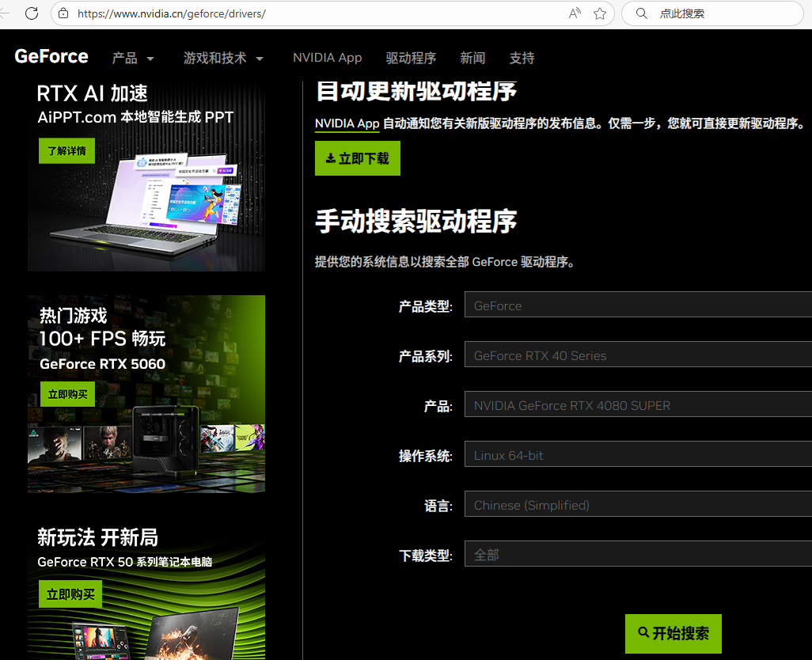812x660 pixels.
Task: Open the 支持 menu item
Action: (x=522, y=58)
